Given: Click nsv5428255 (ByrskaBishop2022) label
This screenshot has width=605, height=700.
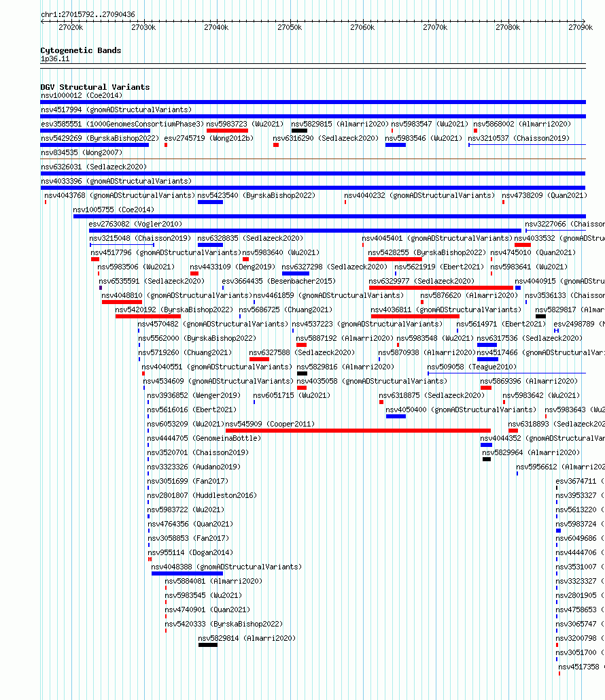Looking at the screenshot, I should (x=427, y=252).
